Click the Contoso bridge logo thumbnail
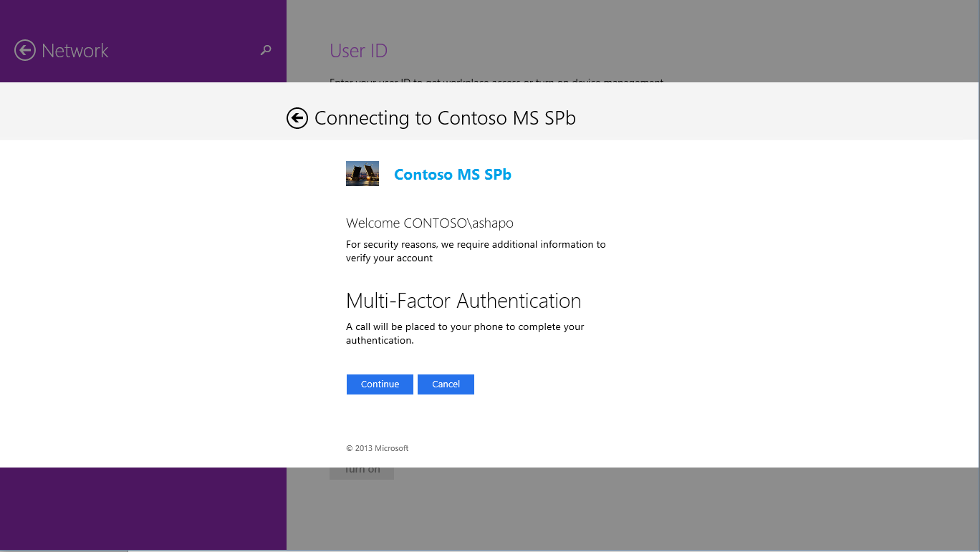 tap(362, 174)
